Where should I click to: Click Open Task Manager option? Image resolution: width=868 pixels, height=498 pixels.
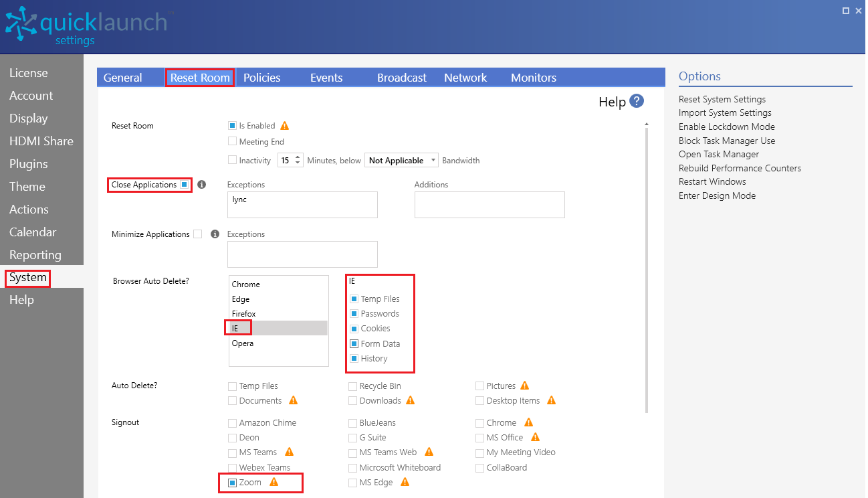[719, 154]
